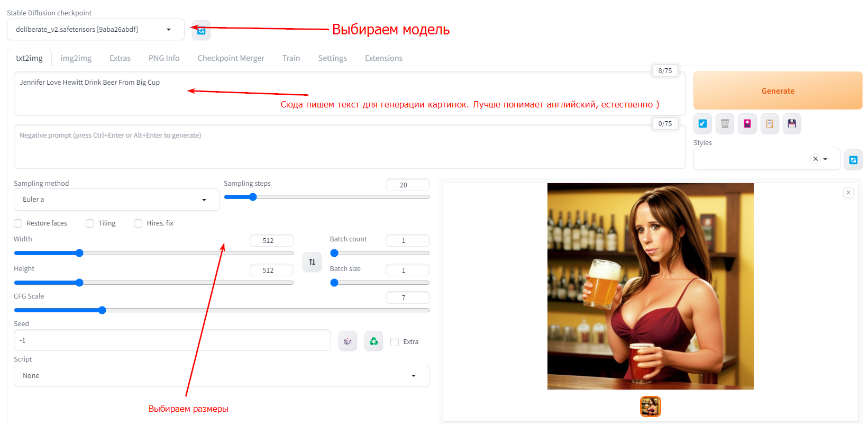Click the Seed input field

point(172,340)
